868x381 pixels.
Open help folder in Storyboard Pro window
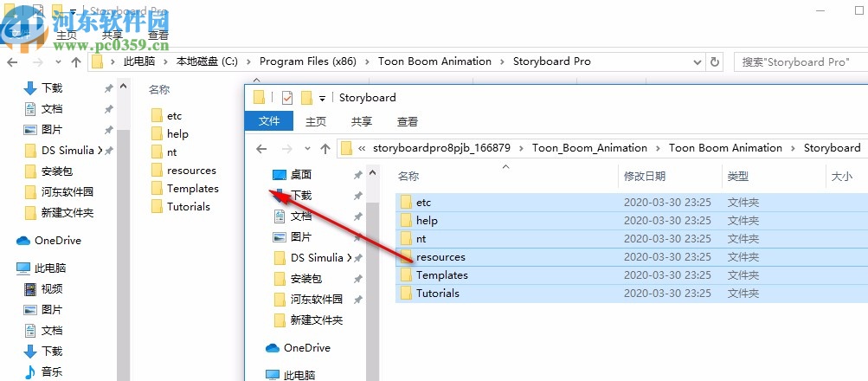(x=177, y=134)
